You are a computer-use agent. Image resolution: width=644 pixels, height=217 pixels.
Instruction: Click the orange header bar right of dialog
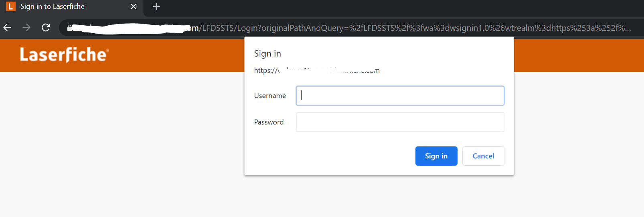tap(579, 55)
